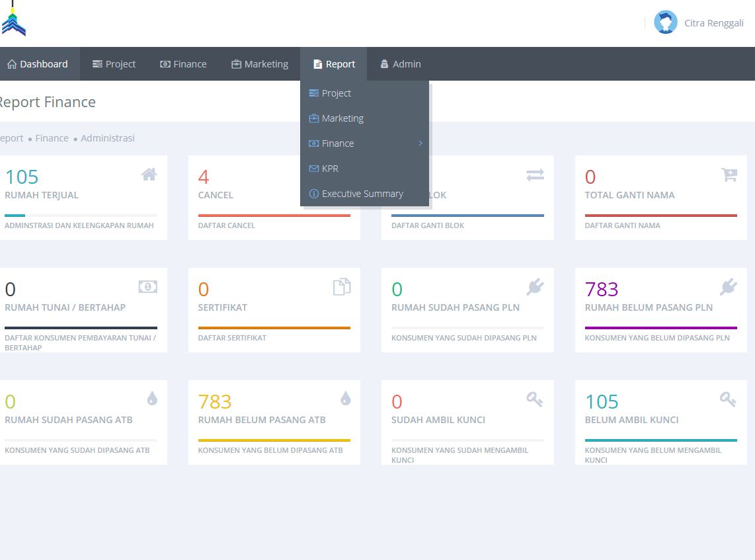755x560 pixels.
Task: Click the purple progress bar under 783 PLN
Action: [660, 328]
